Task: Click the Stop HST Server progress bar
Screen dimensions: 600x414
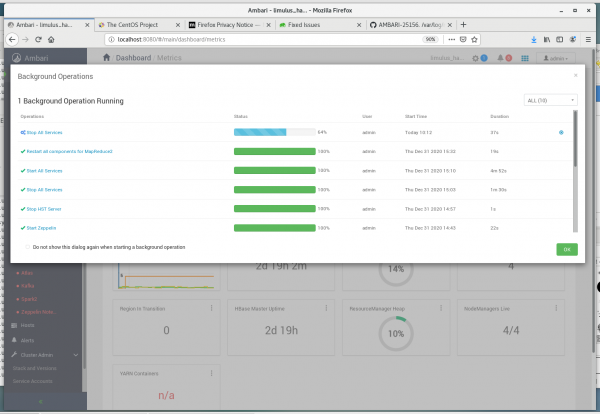Action: click(x=274, y=209)
